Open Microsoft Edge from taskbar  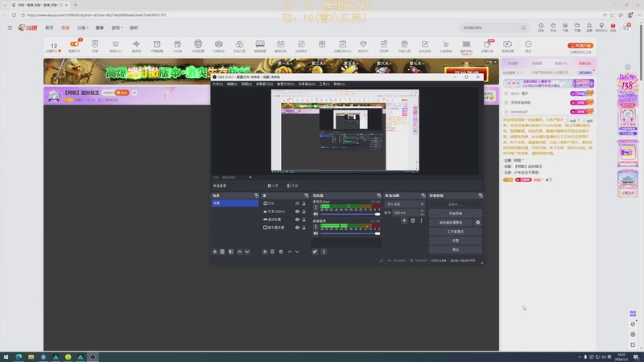coord(19,357)
